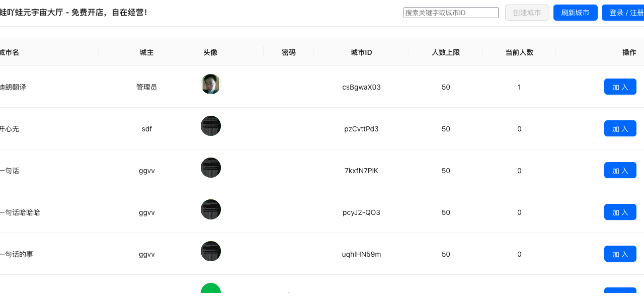This screenshot has width=644, height=301.
Task: Open the avatar for city 7kxfN7PlK
Action: click(x=211, y=168)
